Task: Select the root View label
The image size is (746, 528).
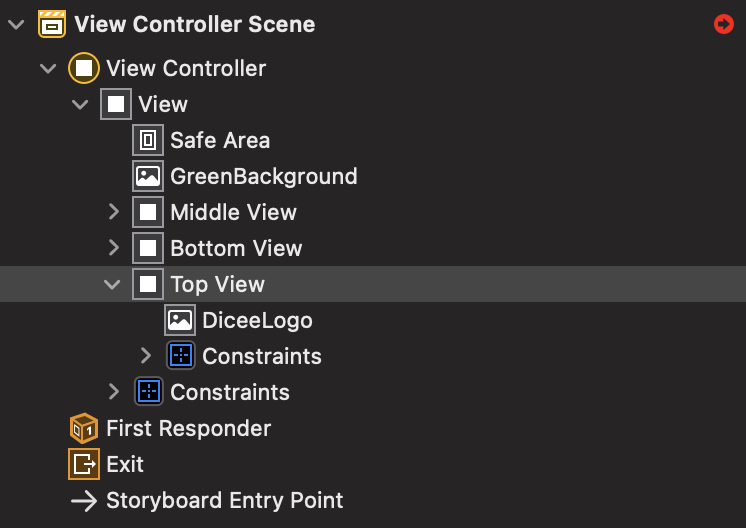Action: coord(163,104)
